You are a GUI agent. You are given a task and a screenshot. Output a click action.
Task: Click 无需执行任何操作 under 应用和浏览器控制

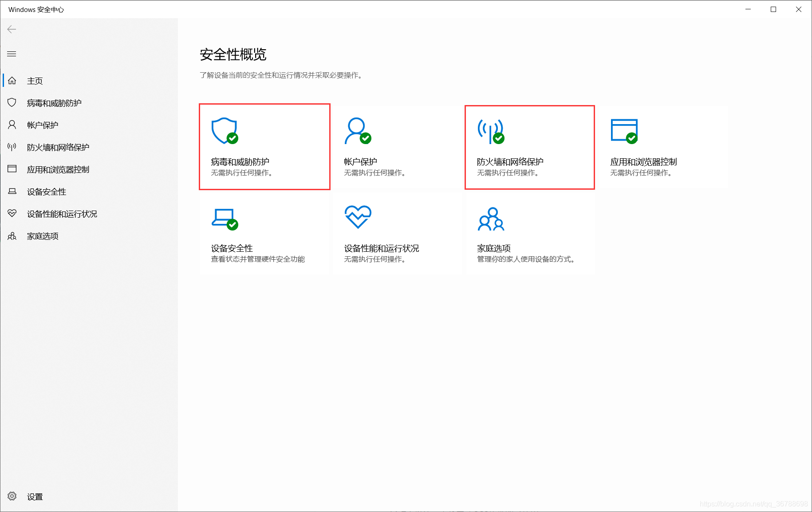point(641,172)
